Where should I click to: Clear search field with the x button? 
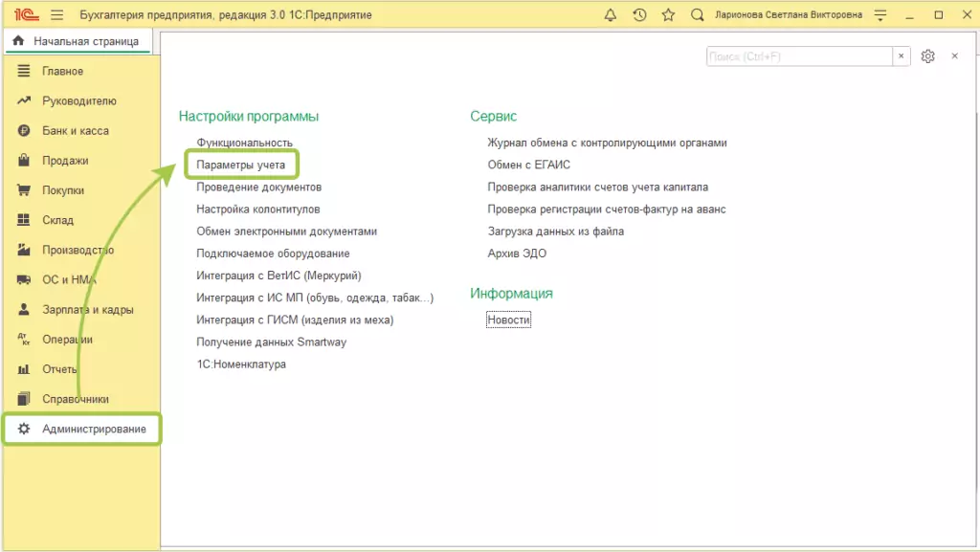point(901,56)
